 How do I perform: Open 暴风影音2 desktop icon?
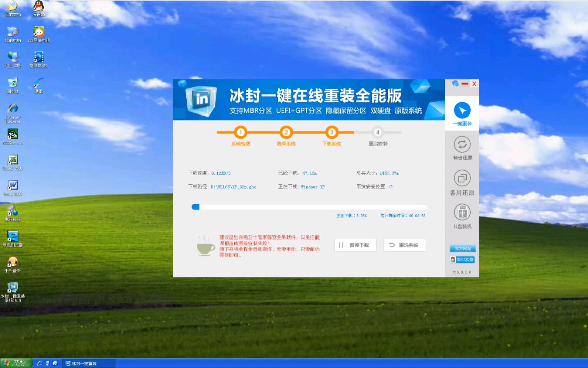[38, 60]
